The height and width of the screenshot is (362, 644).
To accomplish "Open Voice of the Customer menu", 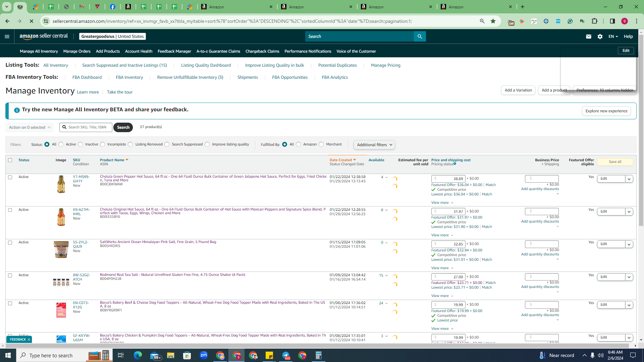I will point(356,51).
